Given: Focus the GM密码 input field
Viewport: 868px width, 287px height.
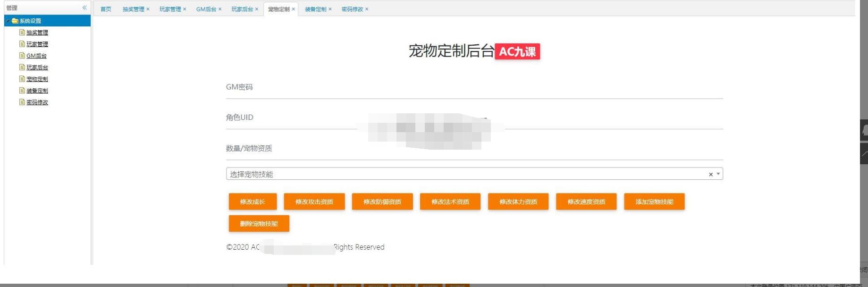Looking at the screenshot, I should (x=474, y=88).
